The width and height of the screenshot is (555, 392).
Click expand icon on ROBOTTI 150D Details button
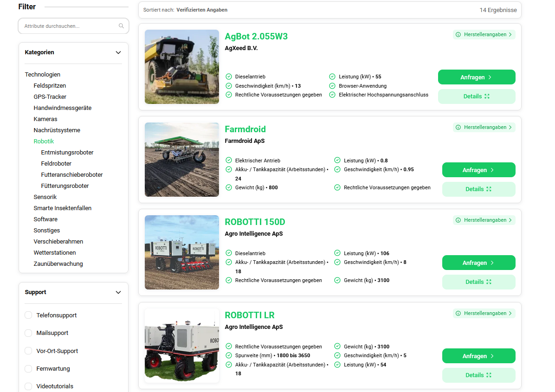click(489, 282)
